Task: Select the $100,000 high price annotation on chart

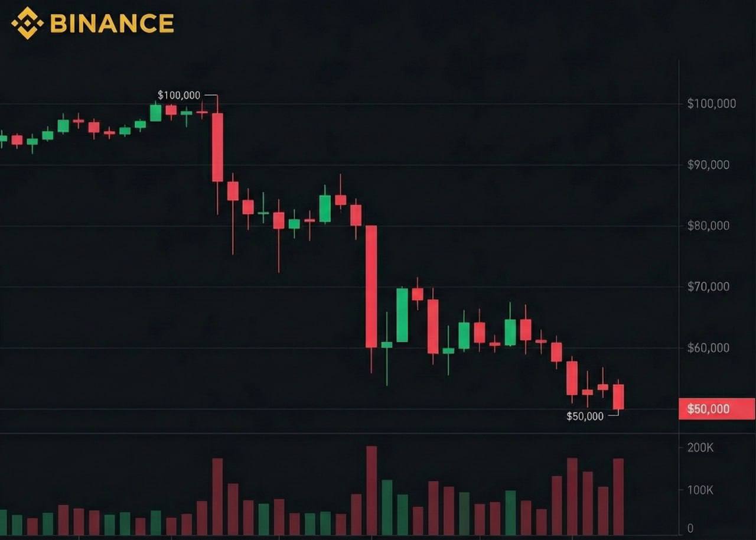Action: coord(179,95)
